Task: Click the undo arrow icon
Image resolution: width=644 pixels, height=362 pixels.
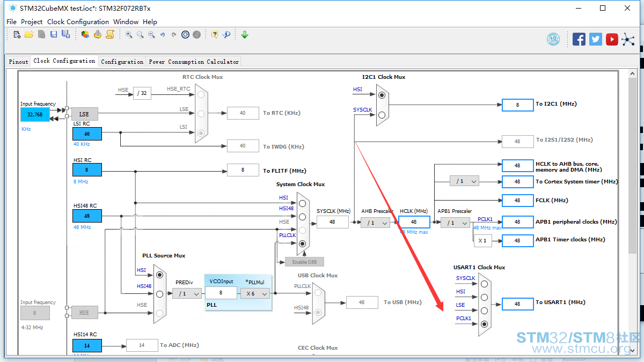Action: [163, 34]
